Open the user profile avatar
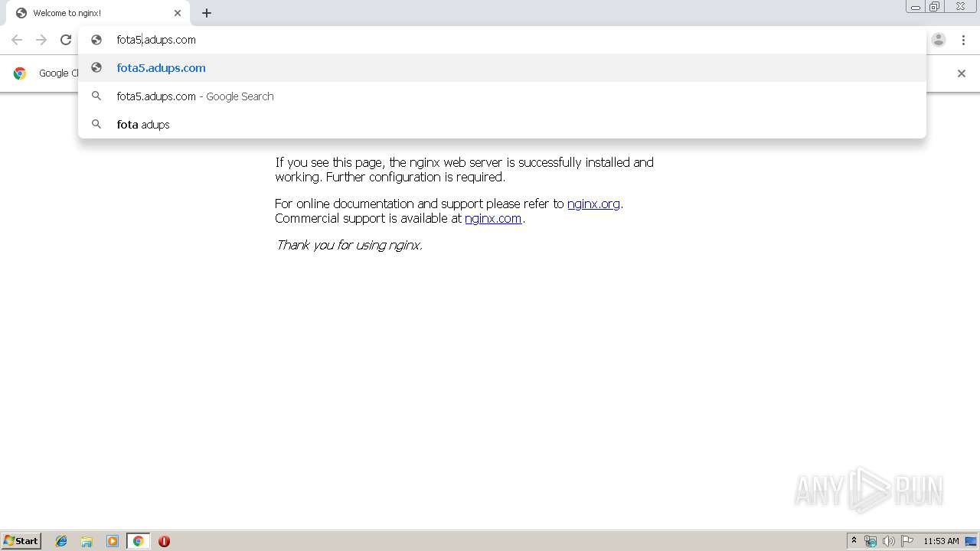This screenshot has height=551, width=980. 939,40
